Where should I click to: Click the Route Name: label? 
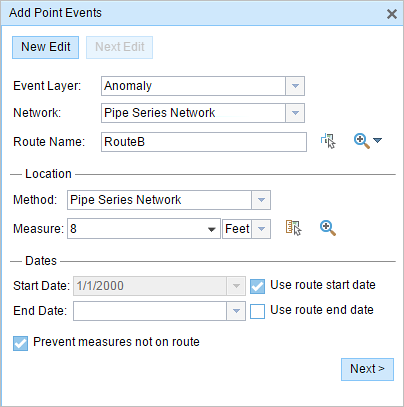49,142
